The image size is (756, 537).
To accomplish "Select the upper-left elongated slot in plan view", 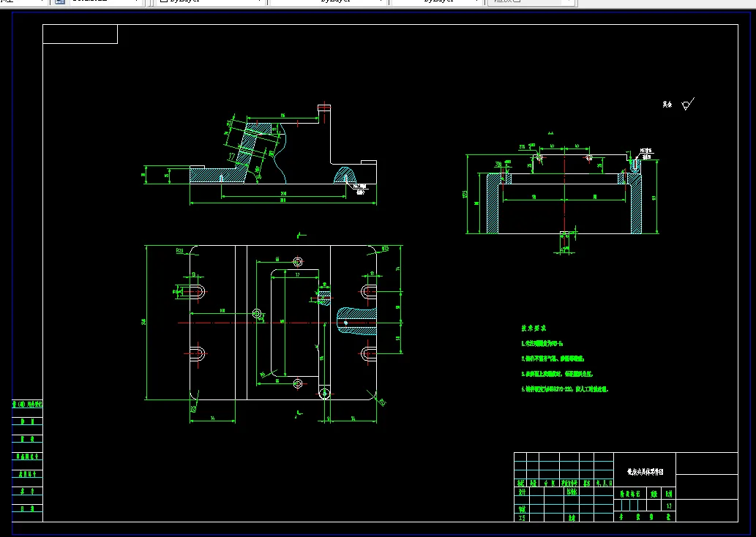I will click(x=197, y=292).
